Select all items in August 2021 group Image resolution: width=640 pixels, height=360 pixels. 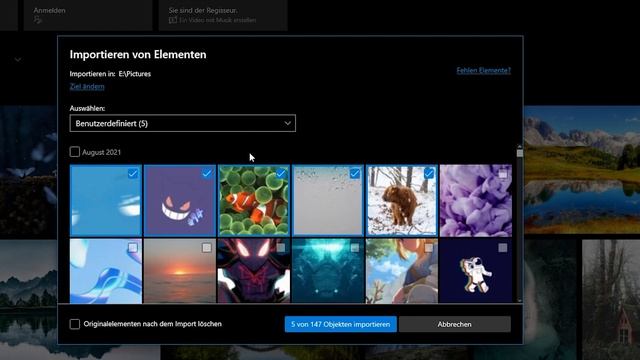coord(75,152)
